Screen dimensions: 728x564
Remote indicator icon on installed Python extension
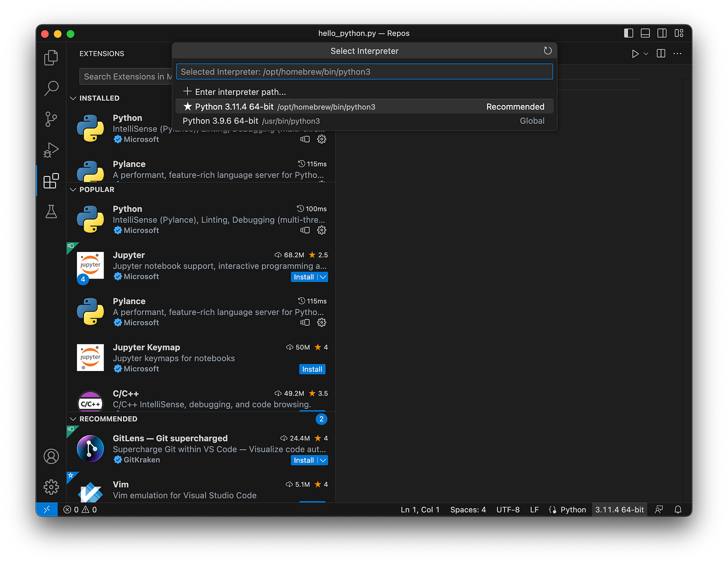pos(305,139)
